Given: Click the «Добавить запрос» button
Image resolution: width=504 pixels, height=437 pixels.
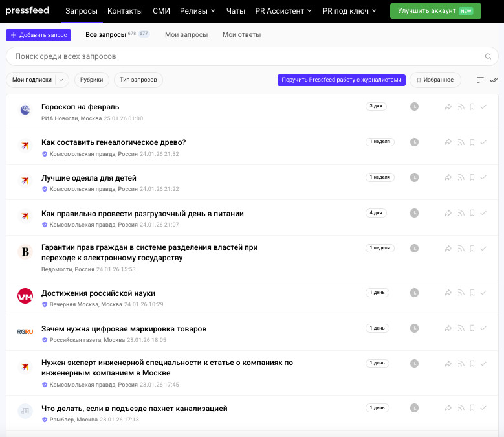Looking at the screenshot, I should [x=38, y=35].
